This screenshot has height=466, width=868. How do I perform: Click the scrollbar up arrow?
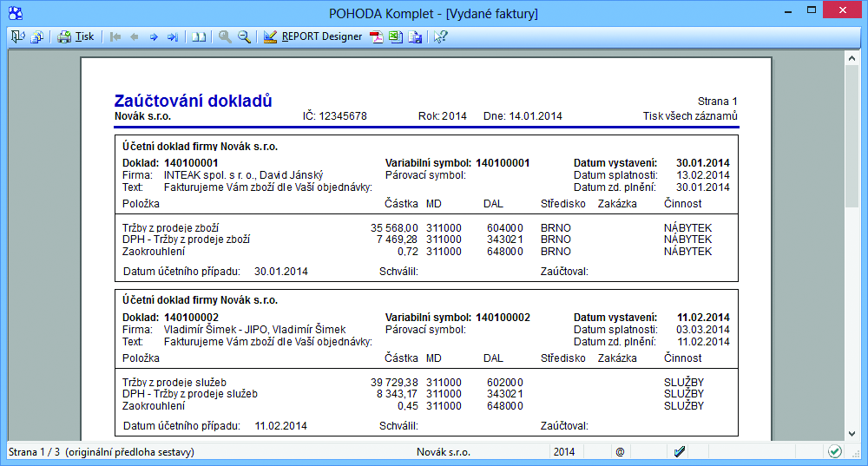pyautogui.click(x=852, y=58)
